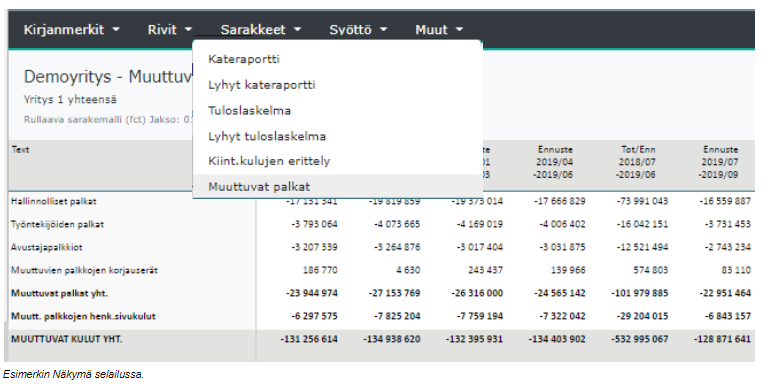The height and width of the screenshot is (384, 783).
Task: Choose the highlighted Muuttuvat palkat entry
Action: pos(338,187)
